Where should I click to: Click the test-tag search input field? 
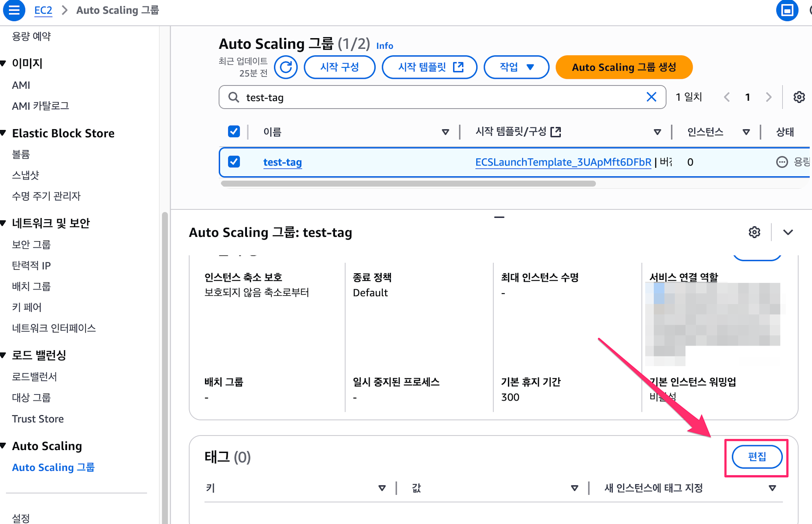[x=442, y=97]
